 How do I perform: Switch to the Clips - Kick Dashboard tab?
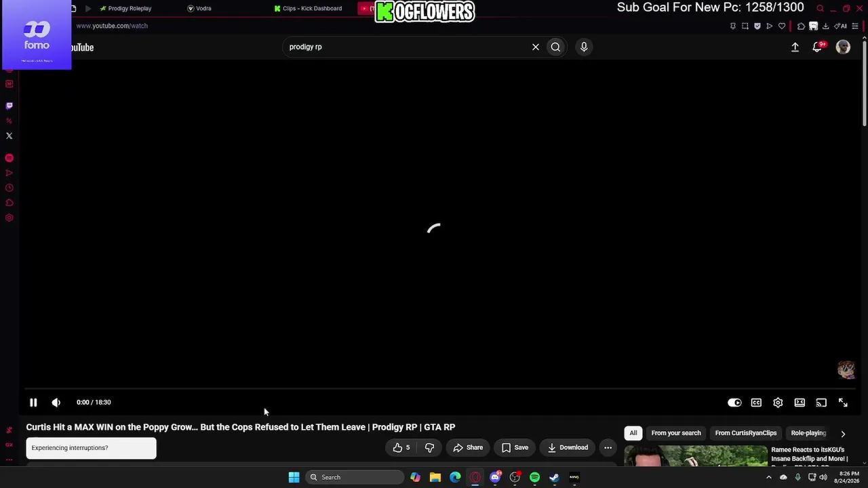click(x=309, y=8)
